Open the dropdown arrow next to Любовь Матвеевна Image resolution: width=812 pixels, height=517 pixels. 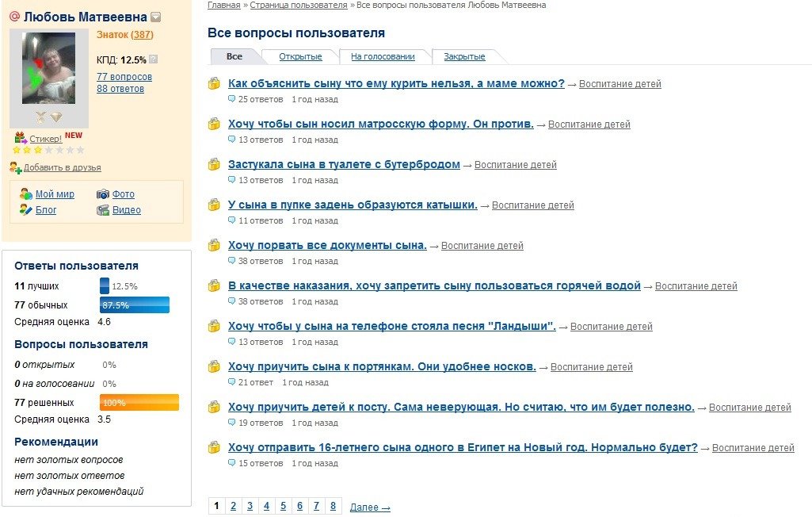tap(155, 17)
